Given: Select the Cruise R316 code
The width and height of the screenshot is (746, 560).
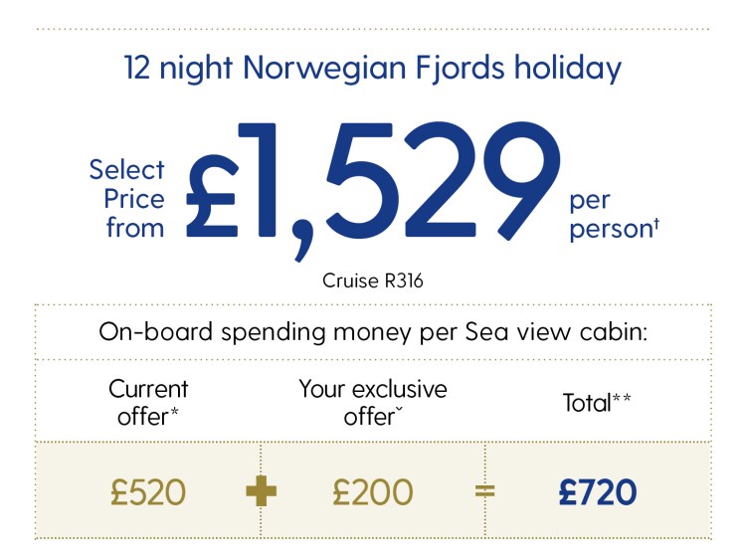Looking at the screenshot, I should coord(373,280).
